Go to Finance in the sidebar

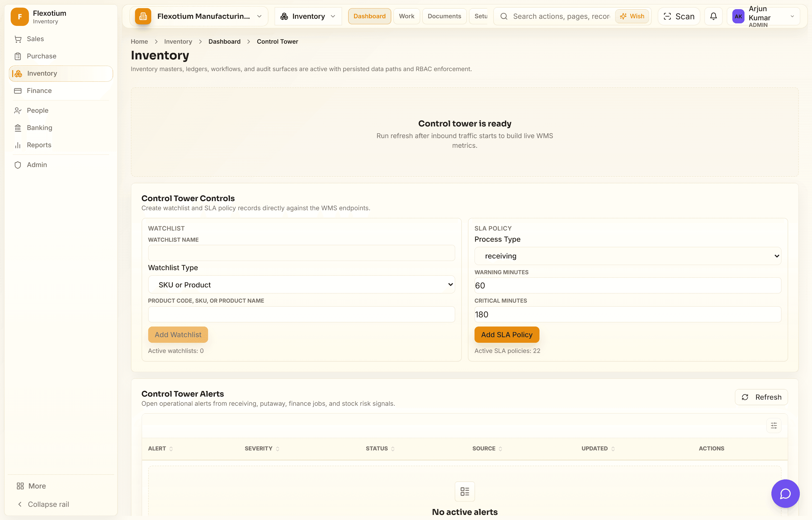pyautogui.click(x=61, y=90)
